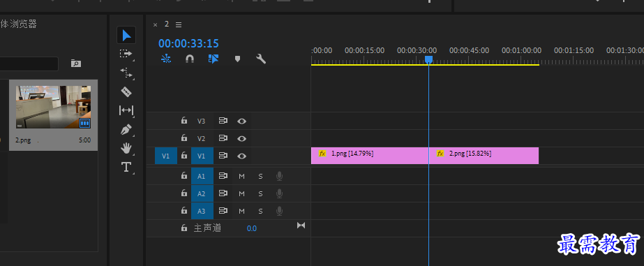Toggle A2 track targeting

pos(202,193)
